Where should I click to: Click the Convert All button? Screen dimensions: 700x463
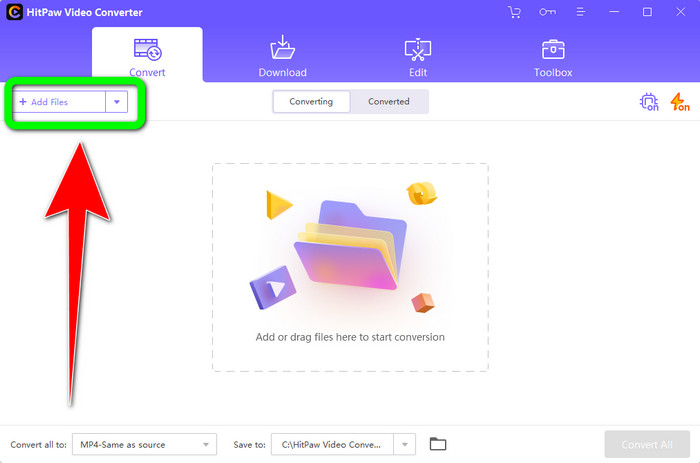coord(647,444)
